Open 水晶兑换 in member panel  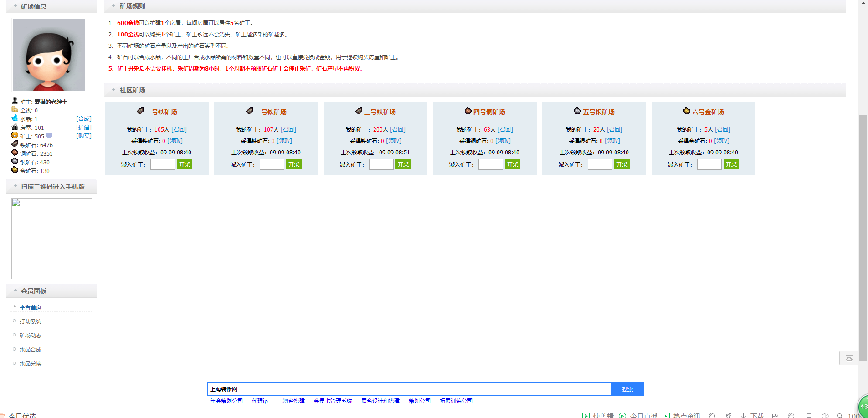[x=31, y=364]
